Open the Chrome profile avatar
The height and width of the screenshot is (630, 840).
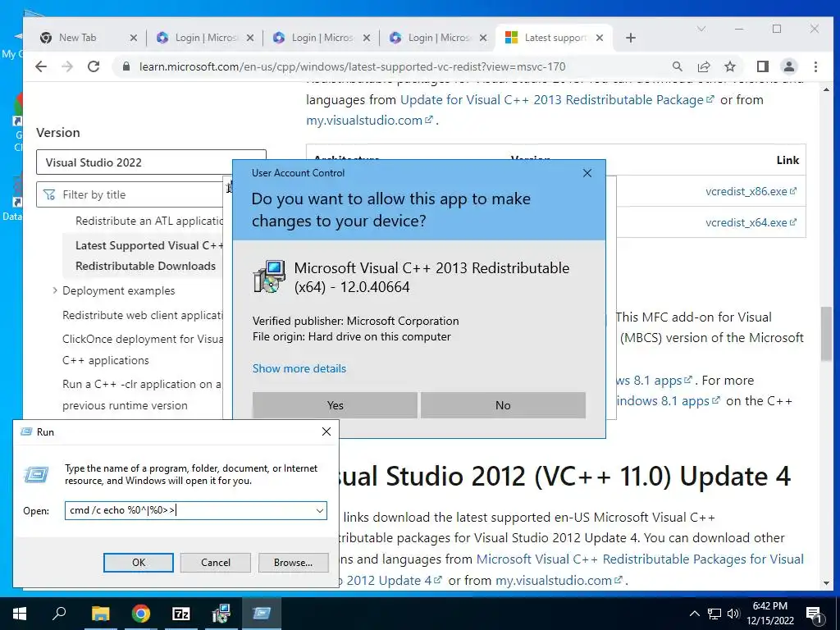pyautogui.click(x=788, y=66)
